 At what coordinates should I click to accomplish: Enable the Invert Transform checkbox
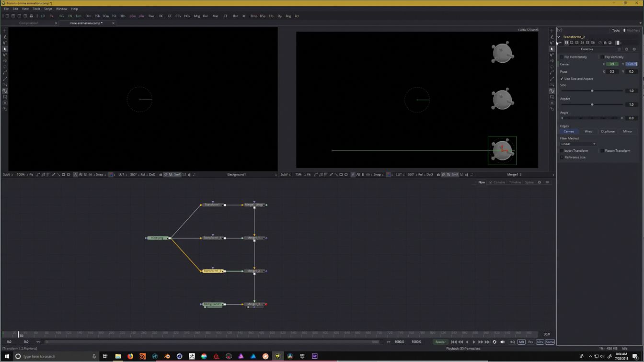tap(562, 151)
